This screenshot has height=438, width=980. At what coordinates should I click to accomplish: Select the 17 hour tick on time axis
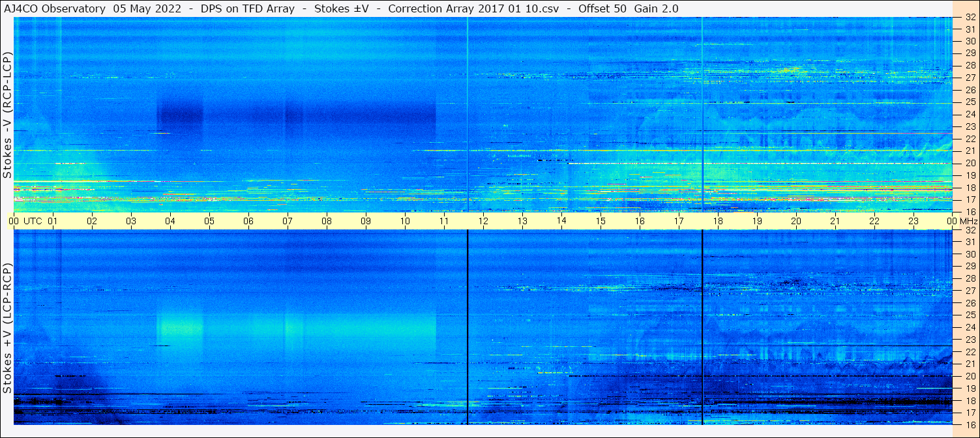click(679, 221)
